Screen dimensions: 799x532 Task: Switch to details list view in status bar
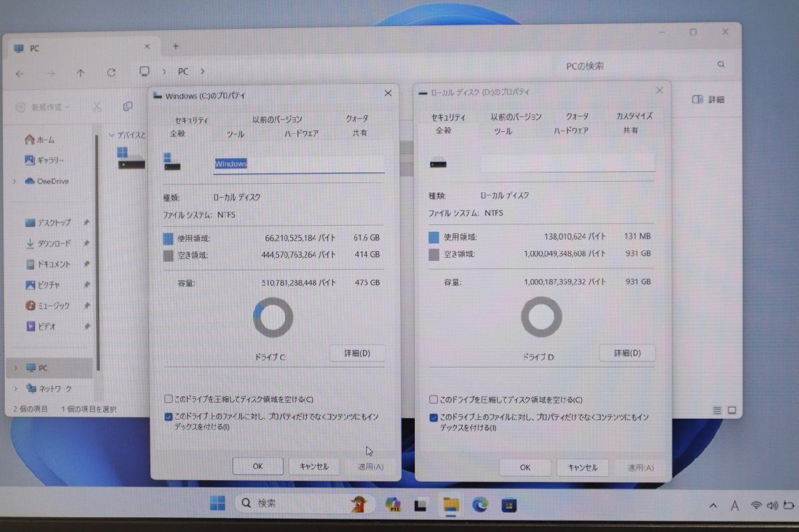717,410
